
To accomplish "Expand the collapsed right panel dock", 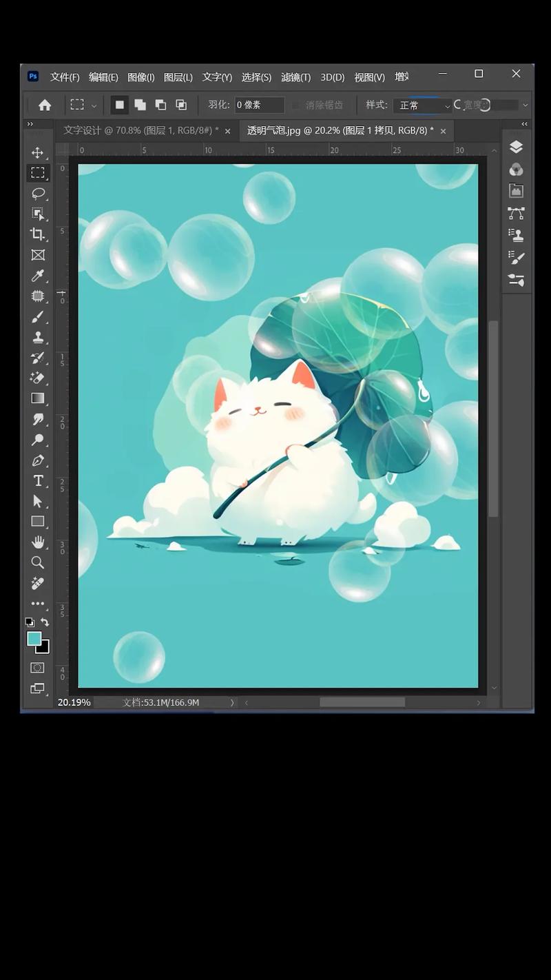I will click(525, 124).
